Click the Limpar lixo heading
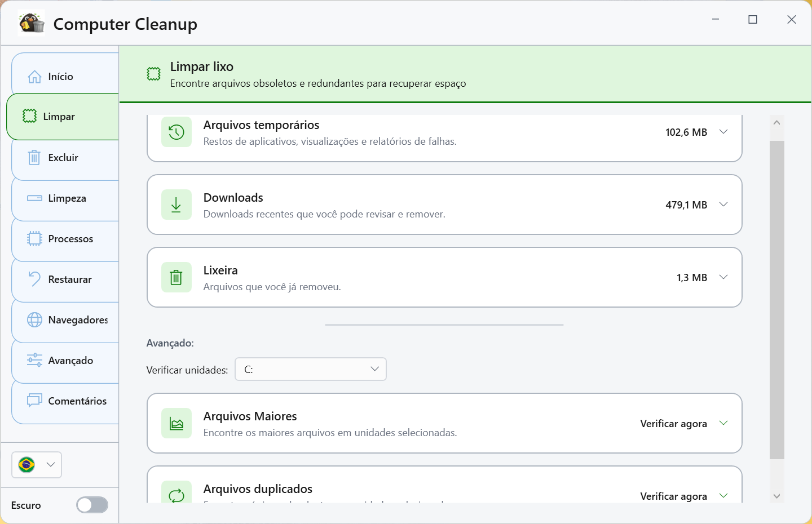This screenshot has width=812, height=524. tap(202, 66)
